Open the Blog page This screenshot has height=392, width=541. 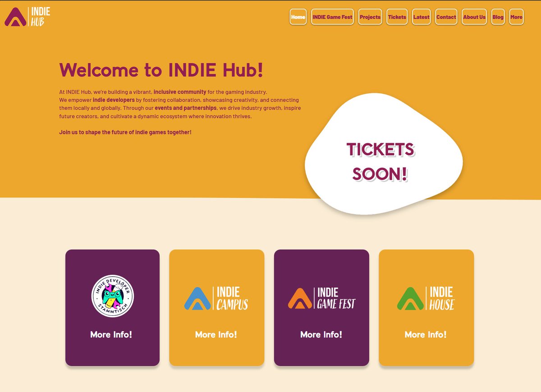pos(498,17)
